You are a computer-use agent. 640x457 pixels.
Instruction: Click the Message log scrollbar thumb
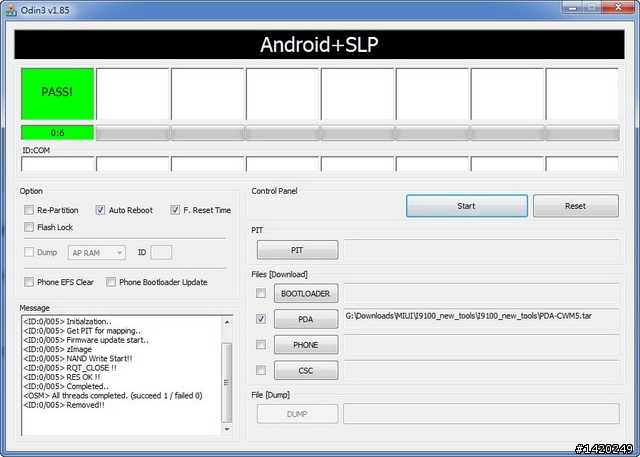[227, 382]
